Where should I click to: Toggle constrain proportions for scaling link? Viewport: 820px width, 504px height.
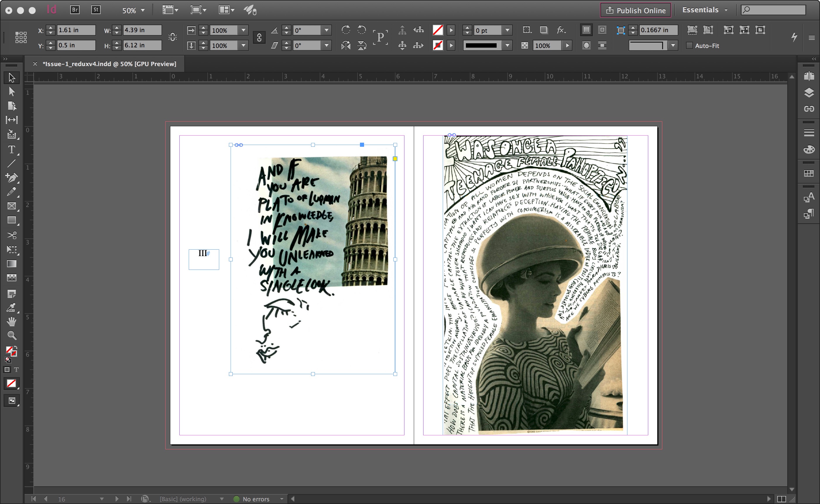pyautogui.click(x=259, y=38)
